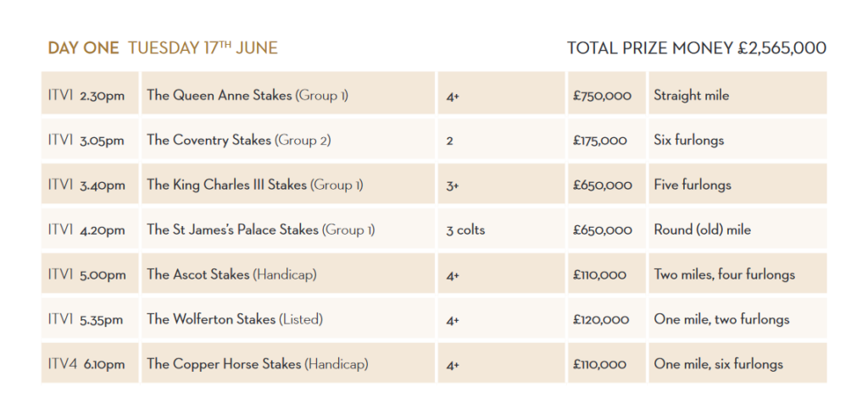
Task: Click the TUESDAY 17TH JUNE date text
Action: pyautogui.click(x=203, y=48)
